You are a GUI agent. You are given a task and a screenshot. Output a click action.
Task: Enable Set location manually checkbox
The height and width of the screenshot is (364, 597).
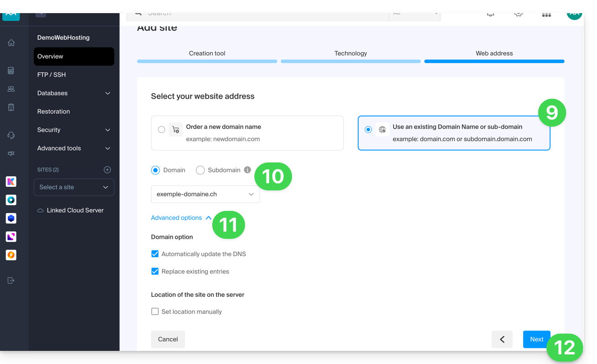point(155,311)
